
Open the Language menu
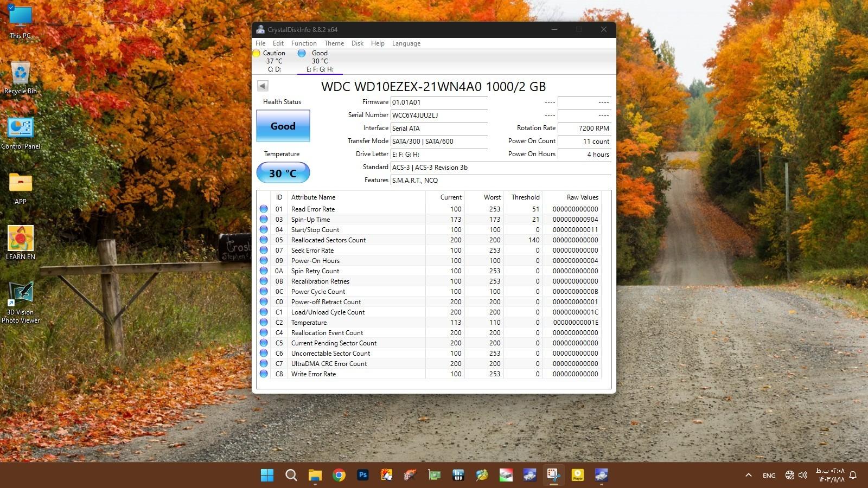pos(406,43)
